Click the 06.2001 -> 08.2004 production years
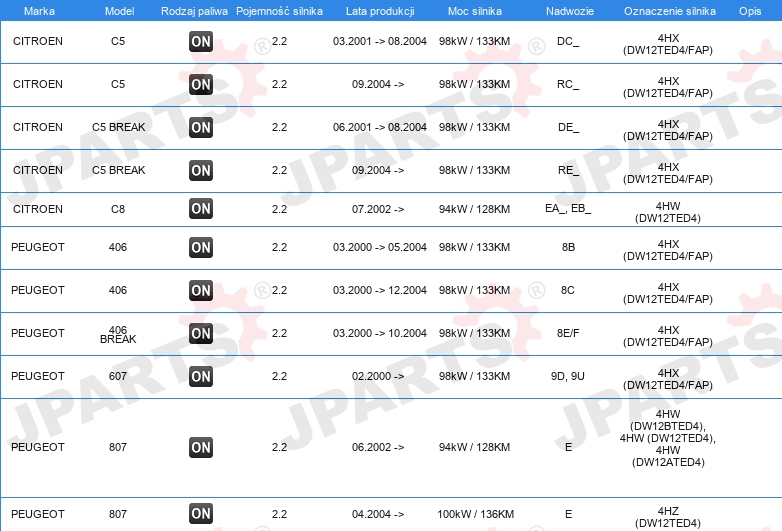Viewport: 782px width, 531px height. [380, 127]
